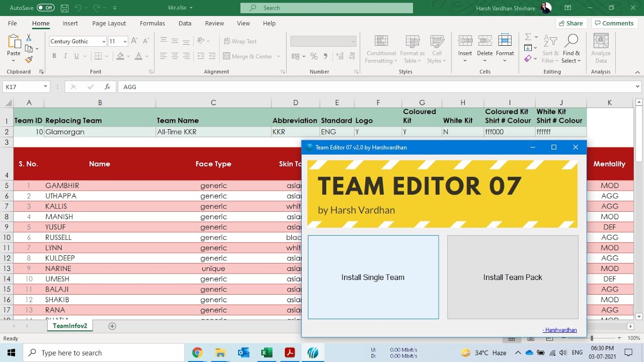Click the Clear eraser icon
Image resolution: width=644 pixels, height=362 pixels.
point(528,59)
